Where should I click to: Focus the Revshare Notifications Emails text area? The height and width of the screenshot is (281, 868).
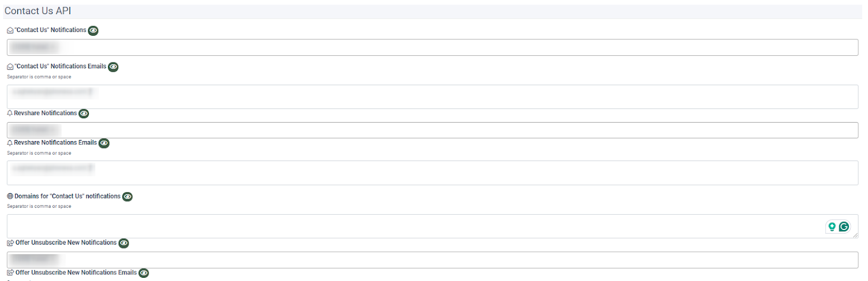[432, 173]
